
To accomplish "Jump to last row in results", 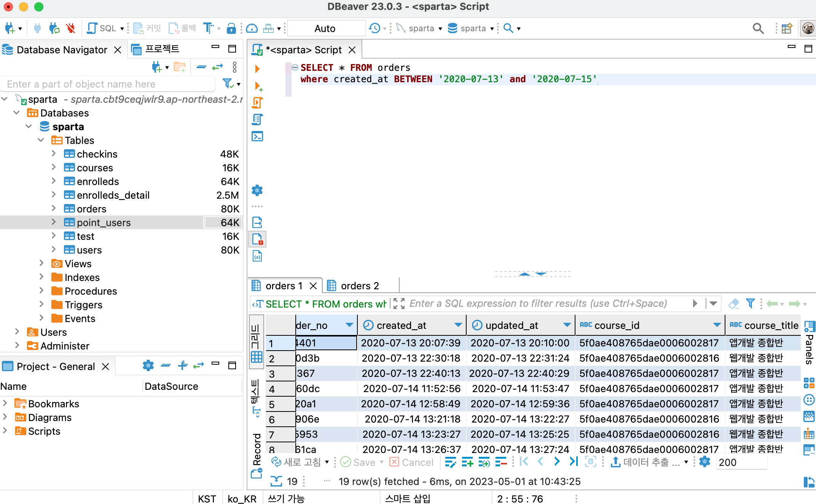I will coord(574,462).
